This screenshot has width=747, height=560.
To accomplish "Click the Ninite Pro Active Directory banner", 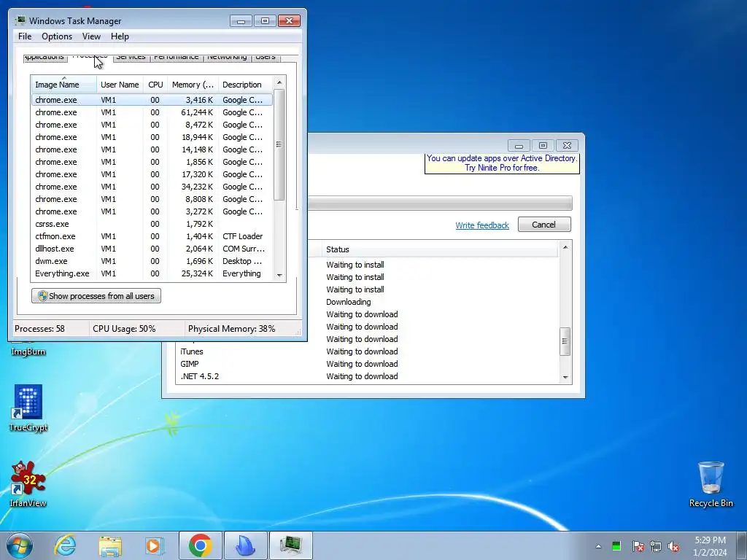I will click(502, 163).
